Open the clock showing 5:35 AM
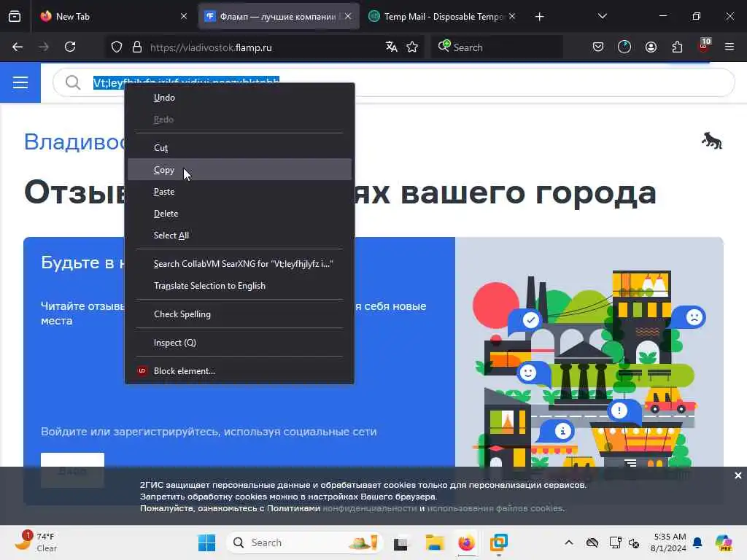Image resolution: width=747 pixels, height=560 pixels. 669,542
